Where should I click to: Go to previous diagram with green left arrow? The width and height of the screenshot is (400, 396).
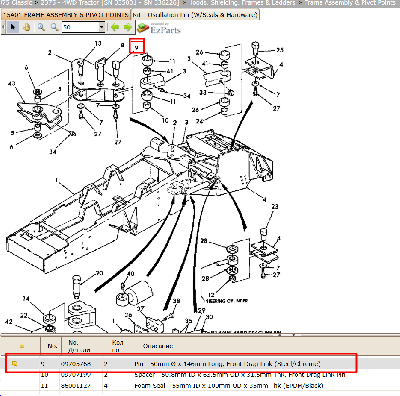[115, 27]
